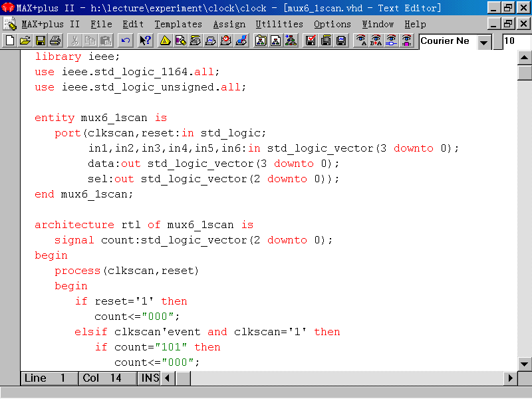
Task: Click 'end mux6_1scan;' line
Action: (84, 194)
